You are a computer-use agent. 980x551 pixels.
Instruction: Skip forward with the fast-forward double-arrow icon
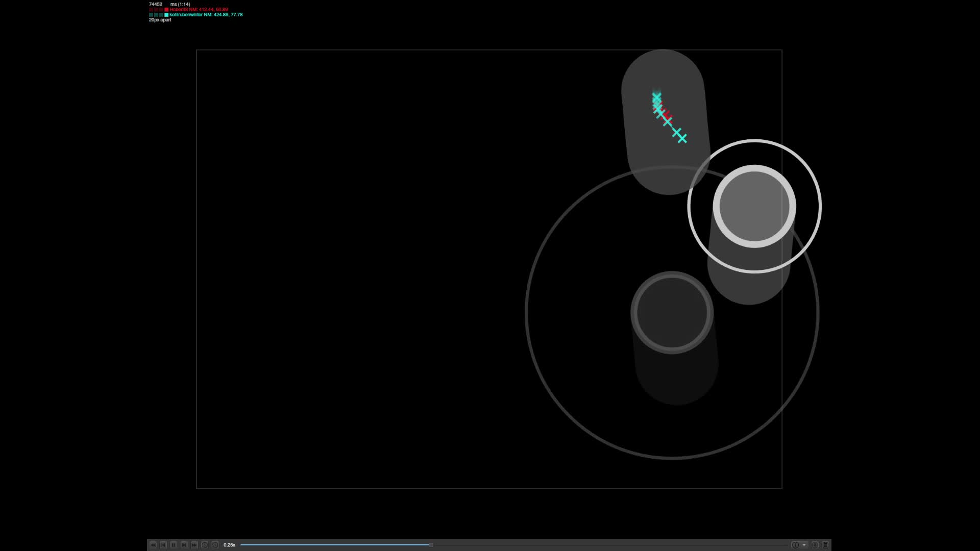194,545
